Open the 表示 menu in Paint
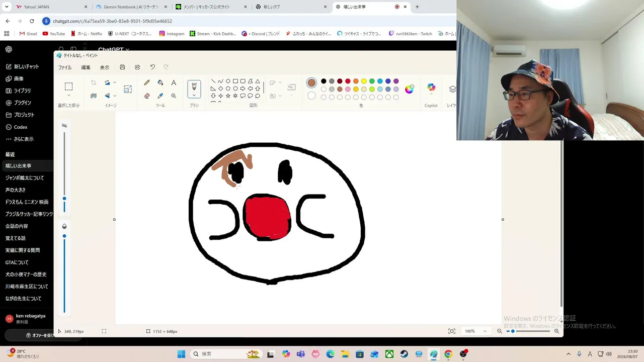 click(104, 67)
